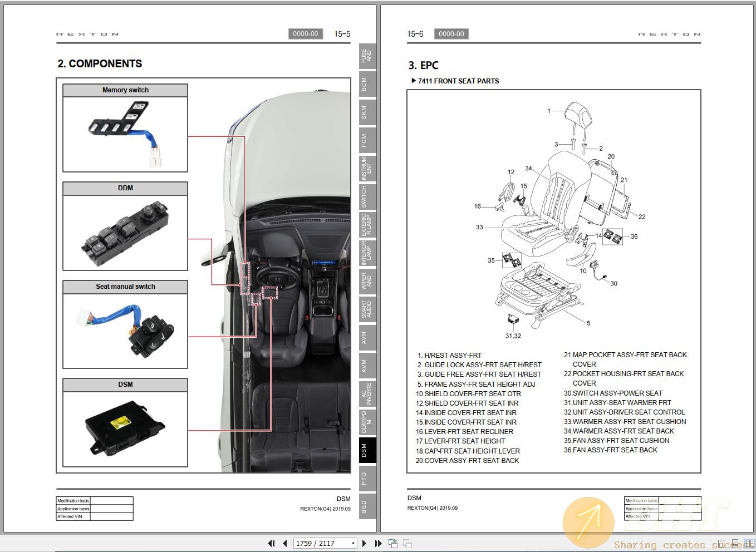This screenshot has height=552, width=756.
Task: Go to the first page
Action: [271, 543]
